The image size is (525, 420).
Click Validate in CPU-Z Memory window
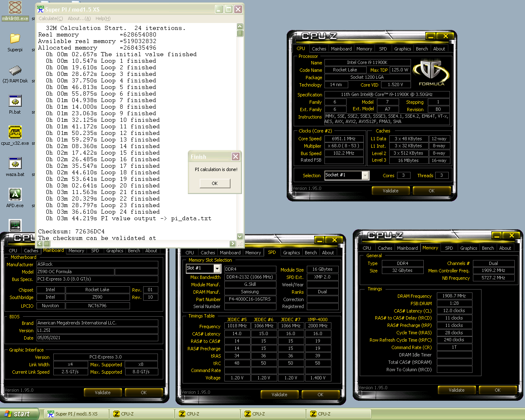tap(457, 390)
